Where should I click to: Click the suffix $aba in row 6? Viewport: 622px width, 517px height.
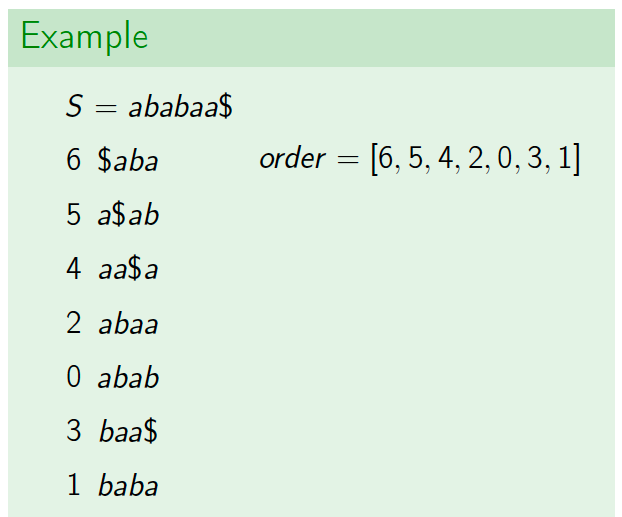tap(128, 160)
